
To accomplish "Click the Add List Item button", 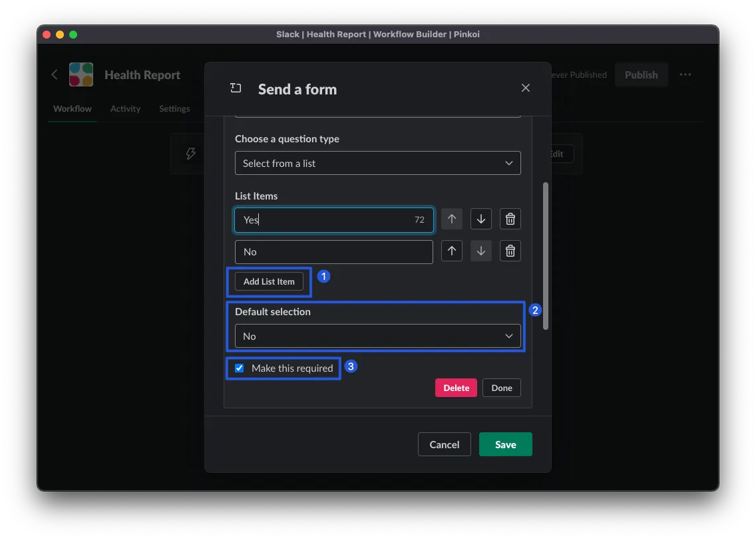I will click(x=269, y=281).
